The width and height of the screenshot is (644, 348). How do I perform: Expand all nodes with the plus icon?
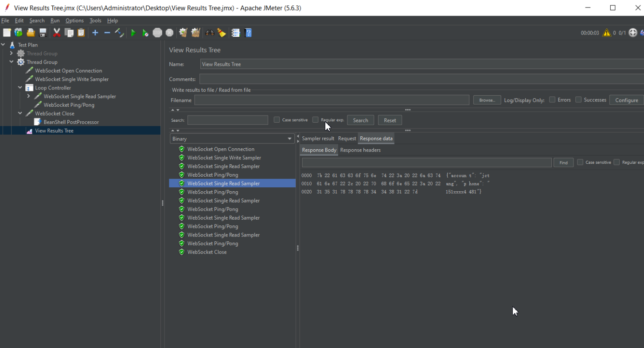pyautogui.click(x=95, y=33)
